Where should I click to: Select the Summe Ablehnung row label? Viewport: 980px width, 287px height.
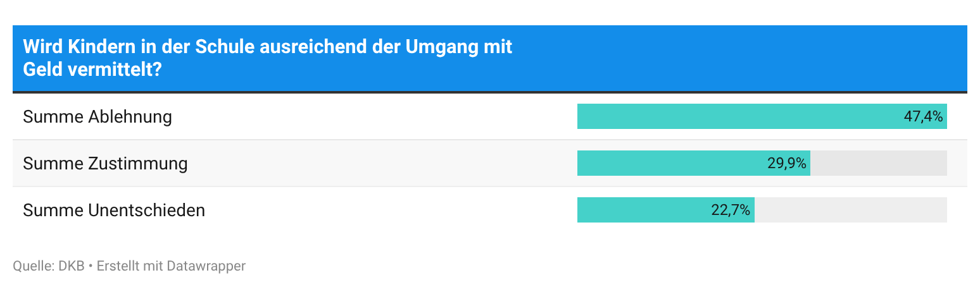point(97,117)
